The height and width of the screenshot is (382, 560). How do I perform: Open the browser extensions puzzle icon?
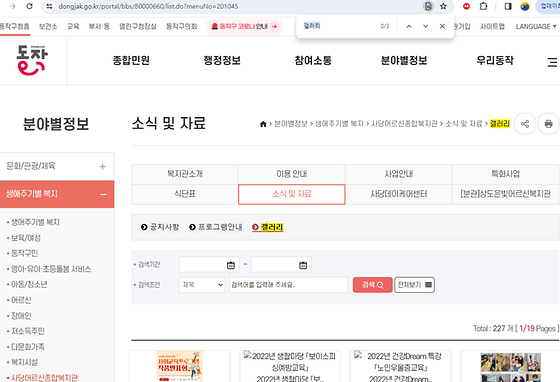pos(483,6)
